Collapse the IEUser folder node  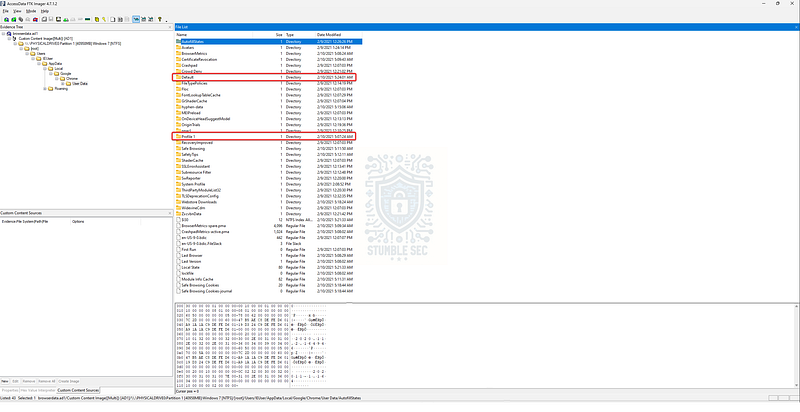click(x=33, y=59)
